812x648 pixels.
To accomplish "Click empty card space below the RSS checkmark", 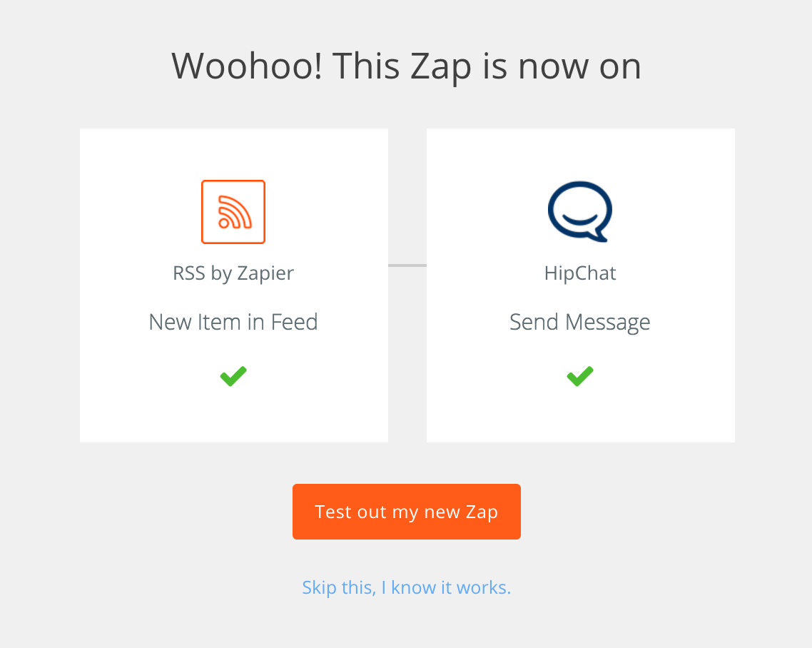I will coord(233,415).
